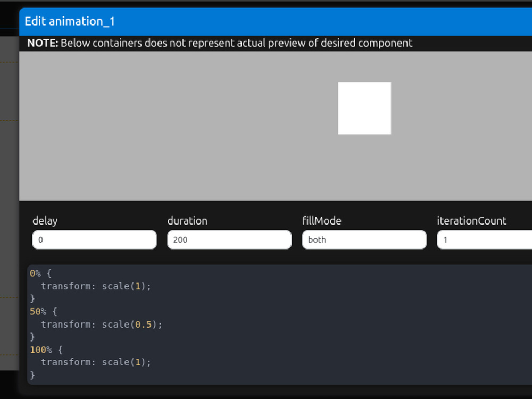Click the 'iterationCount' label
532x399 pixels.
click(x=471, y=221)
